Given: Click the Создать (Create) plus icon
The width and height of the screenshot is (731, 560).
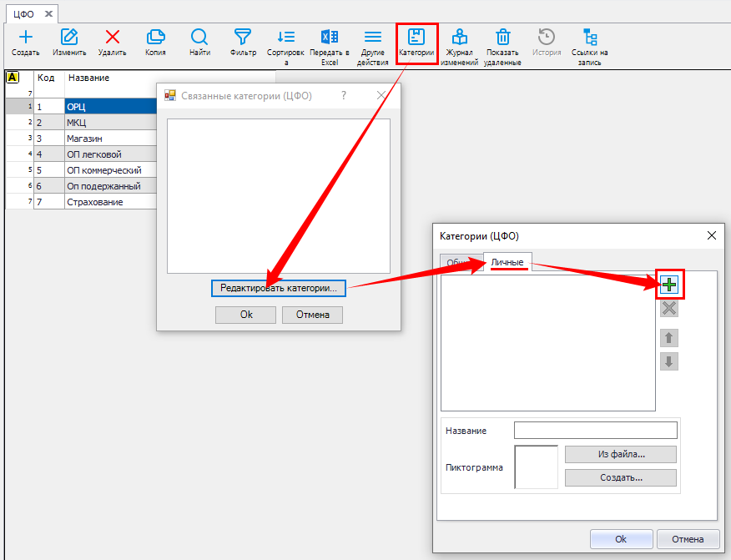Looking at the screenshot, I should pos(25,38).
